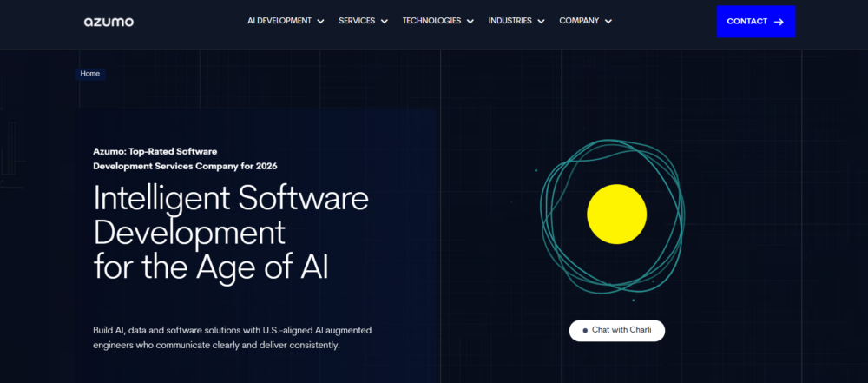Open the Services menu
Viewport: 868px width, 383px height.
tap(357, 21)
